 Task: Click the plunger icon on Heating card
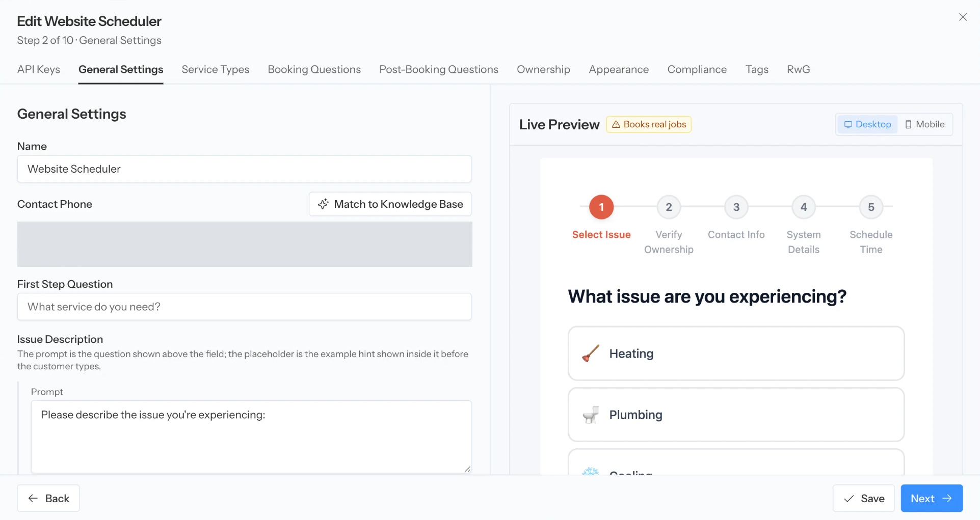pyautogui.click(x=591, y=353)
